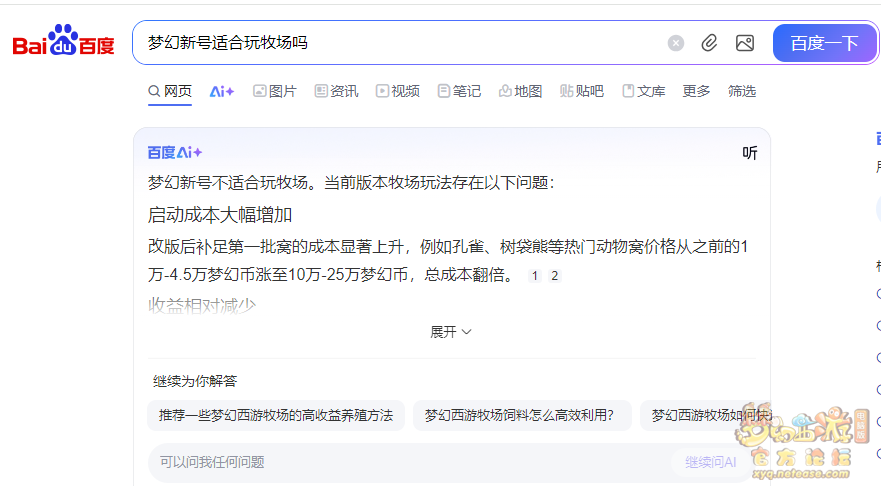Click the text 梦幻新号不适合玩牧场
The image size is (881, 486).
pos(228,183)
